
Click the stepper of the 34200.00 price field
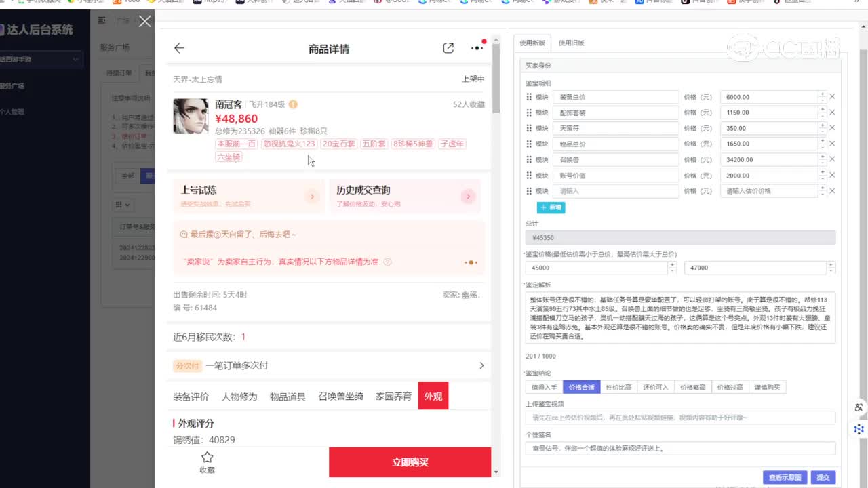pyautogui.click(x=822, y=160)
